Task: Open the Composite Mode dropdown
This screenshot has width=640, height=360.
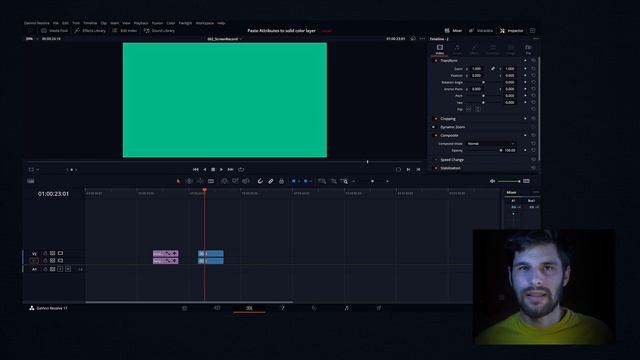Action: pyautogui.click(x=491, y=144)
